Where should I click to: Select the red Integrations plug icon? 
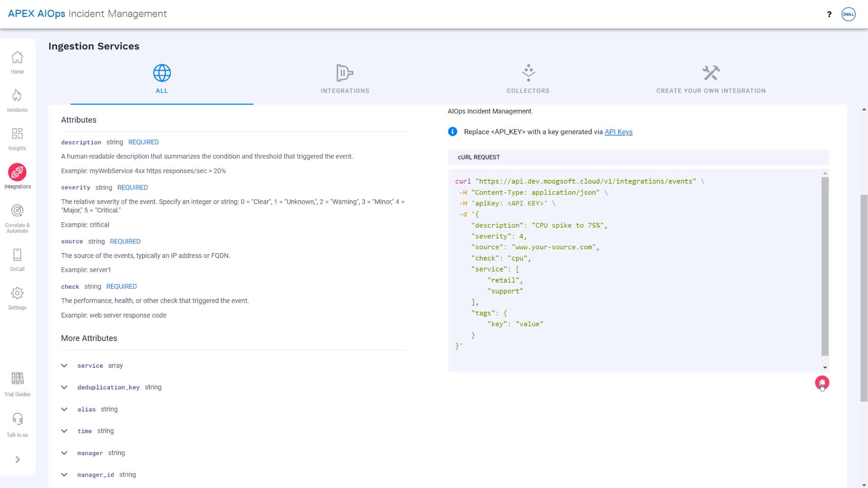(x=17, y=172)
